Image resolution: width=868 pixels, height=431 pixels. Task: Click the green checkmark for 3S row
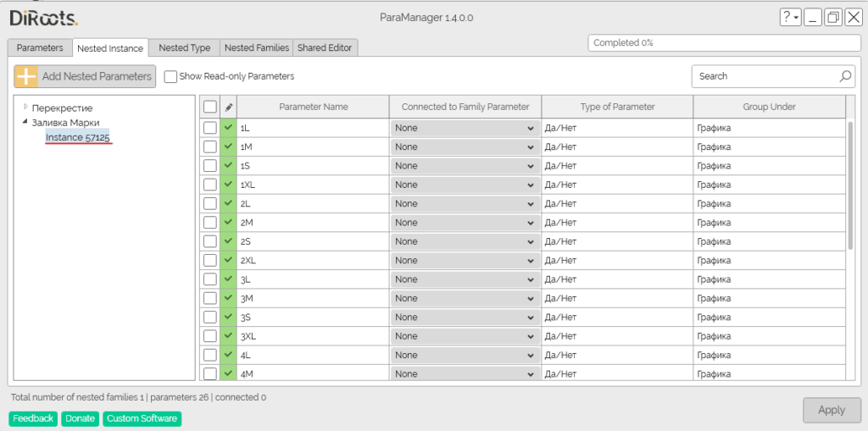coord(228,318)
